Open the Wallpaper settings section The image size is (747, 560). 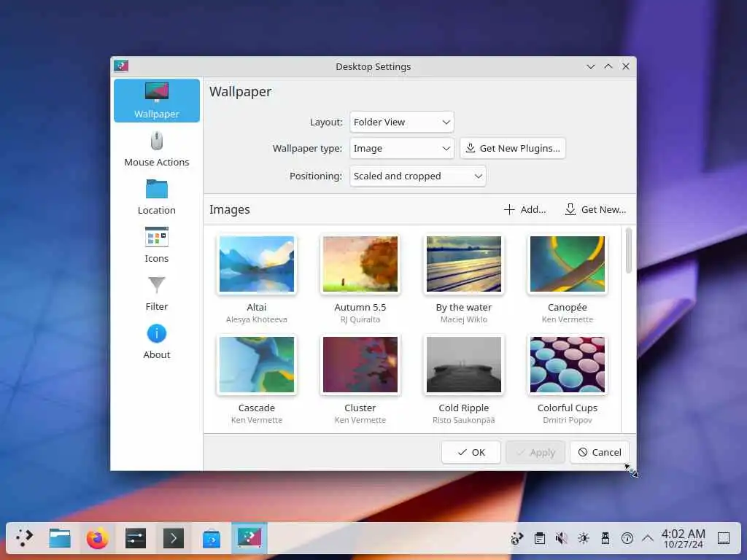point(156,101)
